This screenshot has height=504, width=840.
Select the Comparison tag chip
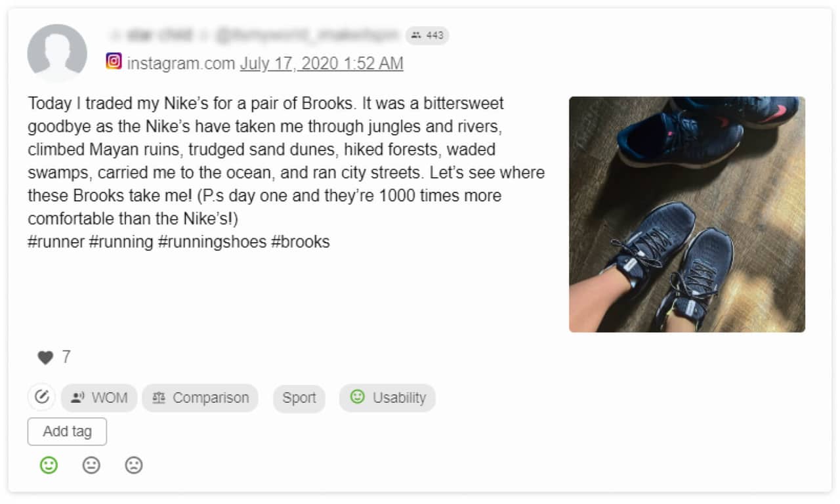[x=200, y=397]
